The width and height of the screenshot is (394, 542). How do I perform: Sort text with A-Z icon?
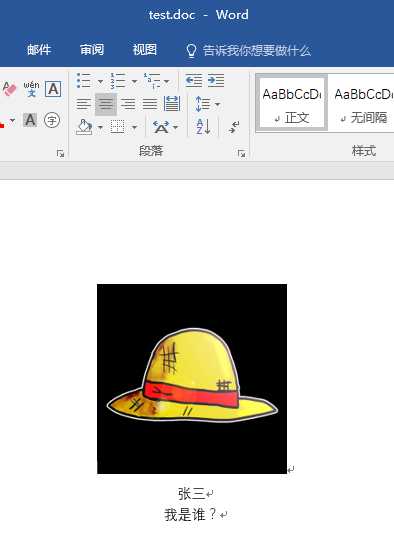click(203, 127)
